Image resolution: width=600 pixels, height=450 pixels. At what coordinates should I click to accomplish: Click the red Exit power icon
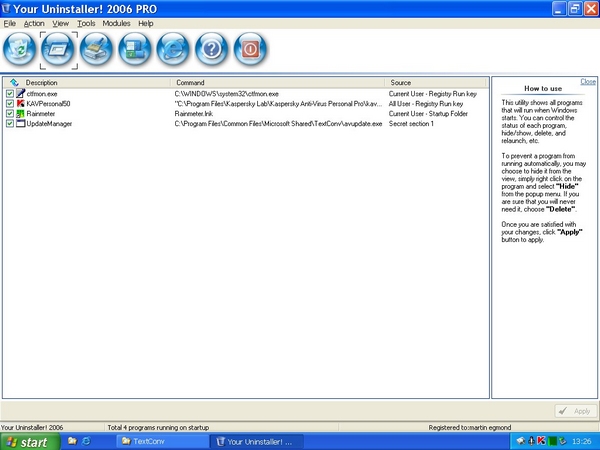coord(250,50)
